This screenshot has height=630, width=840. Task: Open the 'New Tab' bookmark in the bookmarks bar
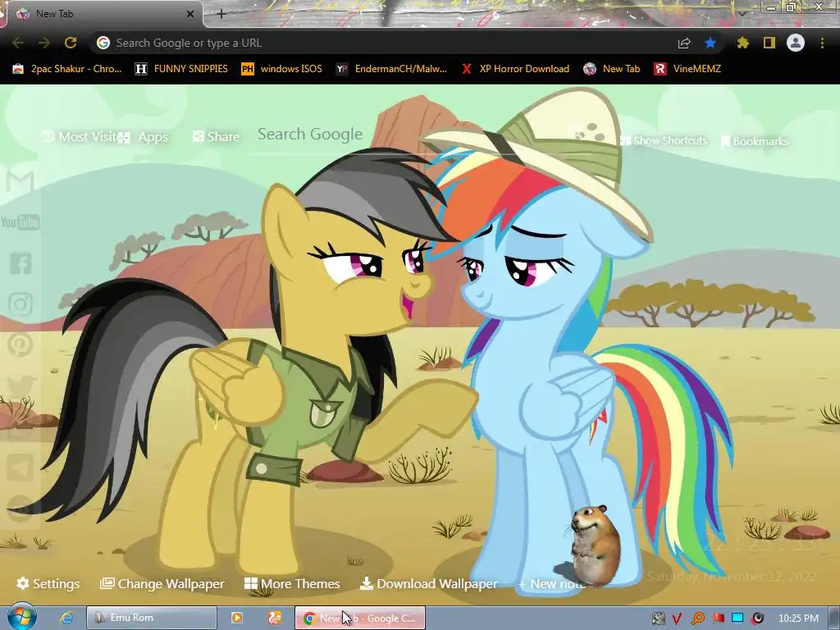612,69
